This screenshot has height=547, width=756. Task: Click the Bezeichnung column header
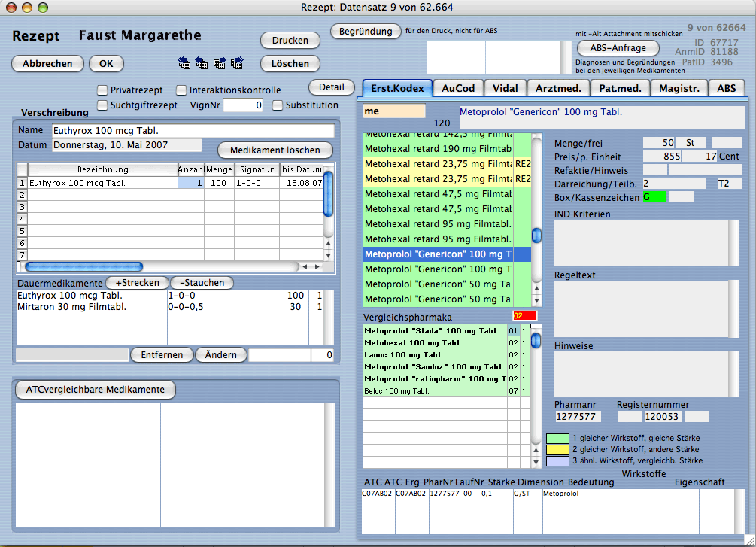103,169
